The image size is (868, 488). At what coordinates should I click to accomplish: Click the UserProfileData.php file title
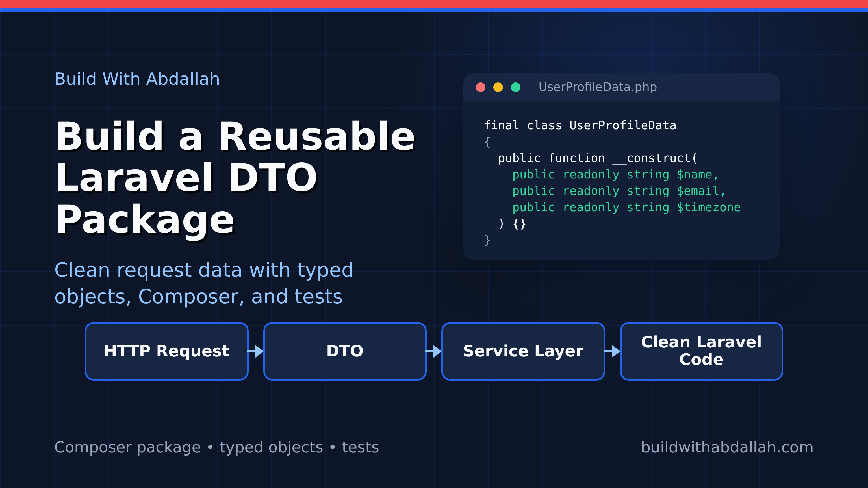(x=597, y=87)
